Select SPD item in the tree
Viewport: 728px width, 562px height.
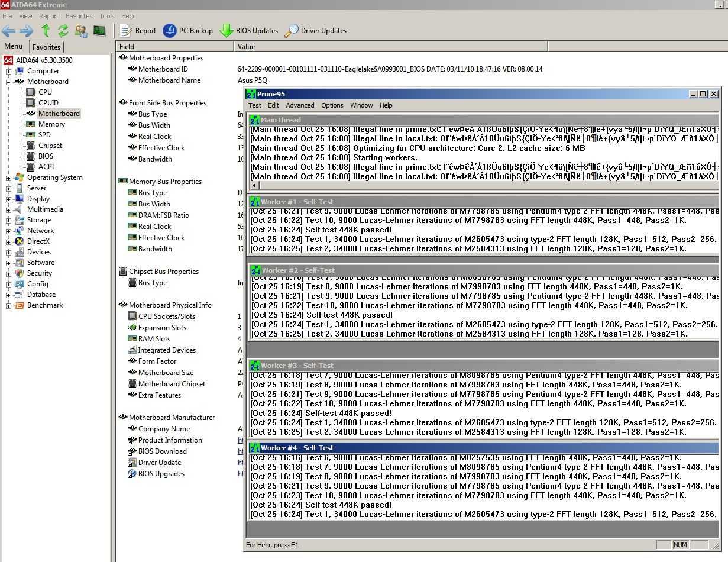(x=44, y=135)
